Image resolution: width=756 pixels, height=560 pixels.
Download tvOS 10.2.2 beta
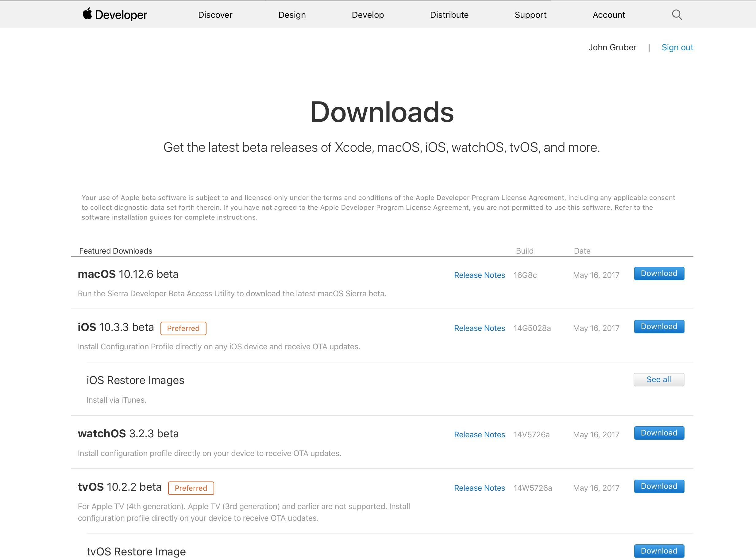[x=659, y=486]
